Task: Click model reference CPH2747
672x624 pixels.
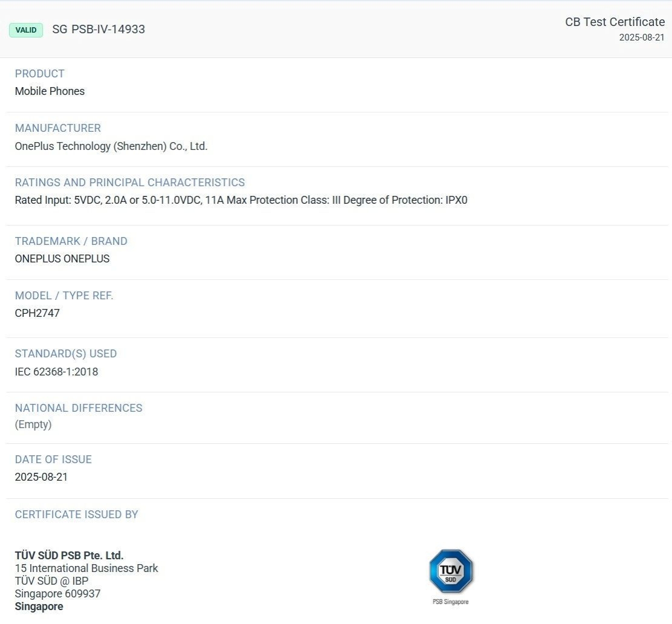Action: 37,313
